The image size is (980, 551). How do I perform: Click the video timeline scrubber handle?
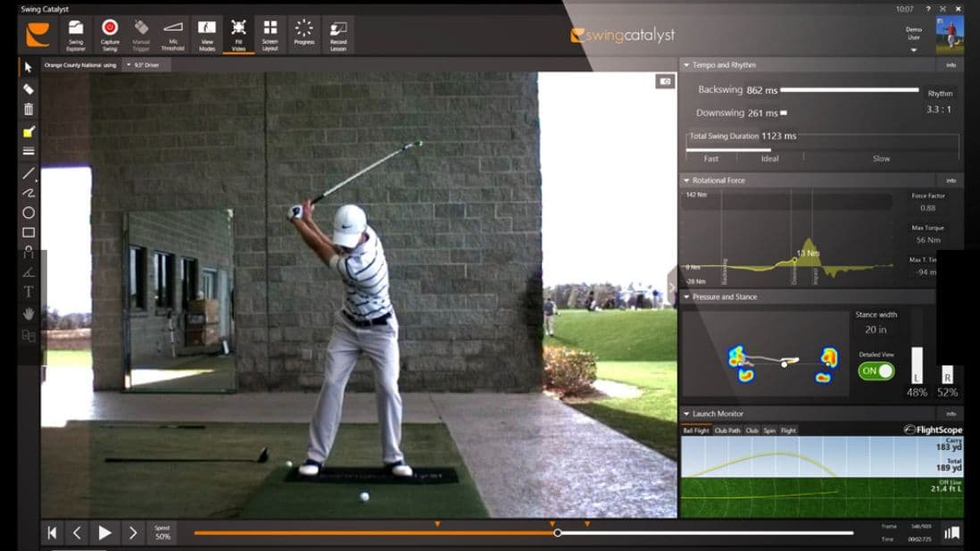click(558, 533)
